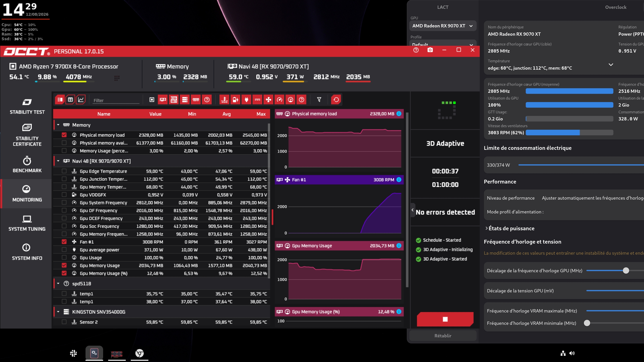644x362 pixels.
Task: Focus the sensor Filter text field
Action: [x=116, y=100]
